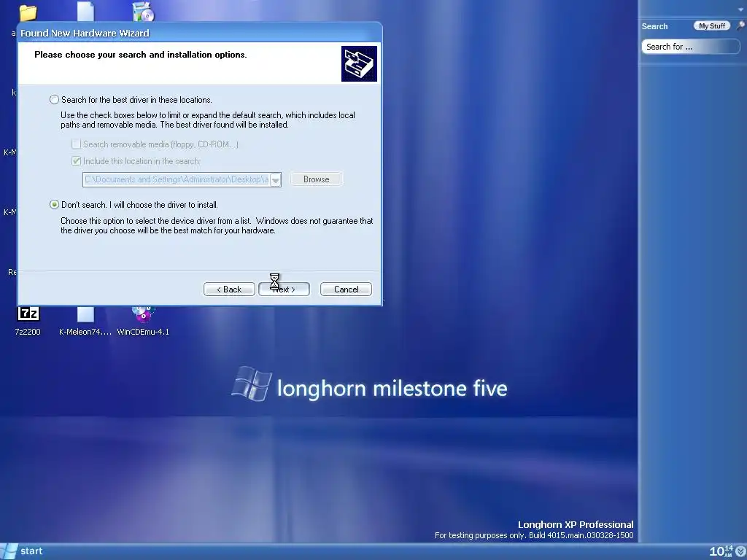Expand the tray chevron beside the clock

click(741, 551)
